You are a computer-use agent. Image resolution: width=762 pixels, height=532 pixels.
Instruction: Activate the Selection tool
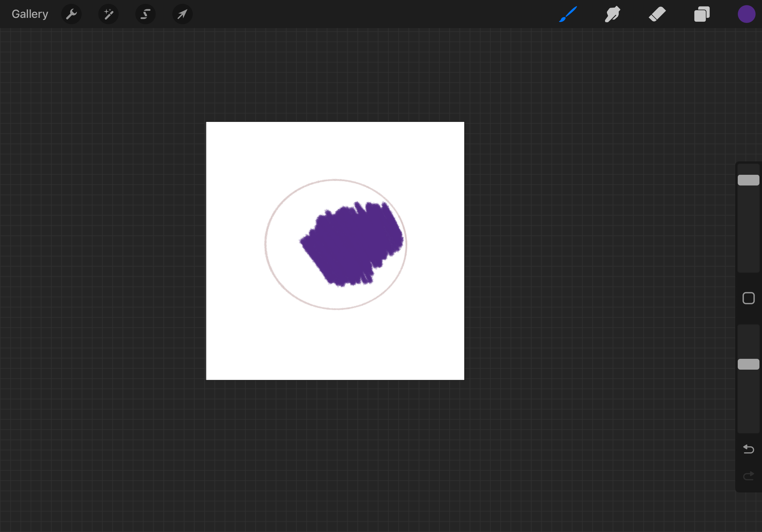coord(146,14)
